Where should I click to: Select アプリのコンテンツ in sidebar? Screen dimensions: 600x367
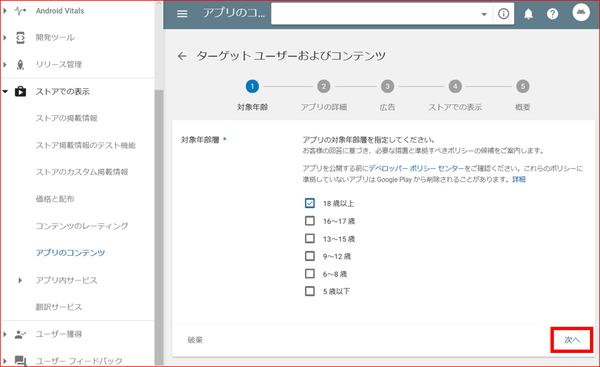(70, 253)
